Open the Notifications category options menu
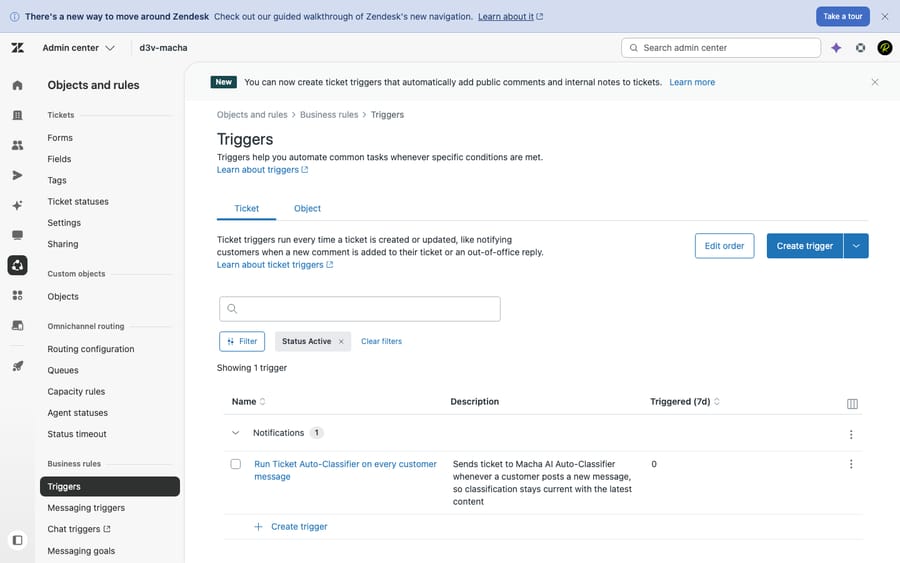Viewport: 900px width, 563px height. (x=851, y=434)
